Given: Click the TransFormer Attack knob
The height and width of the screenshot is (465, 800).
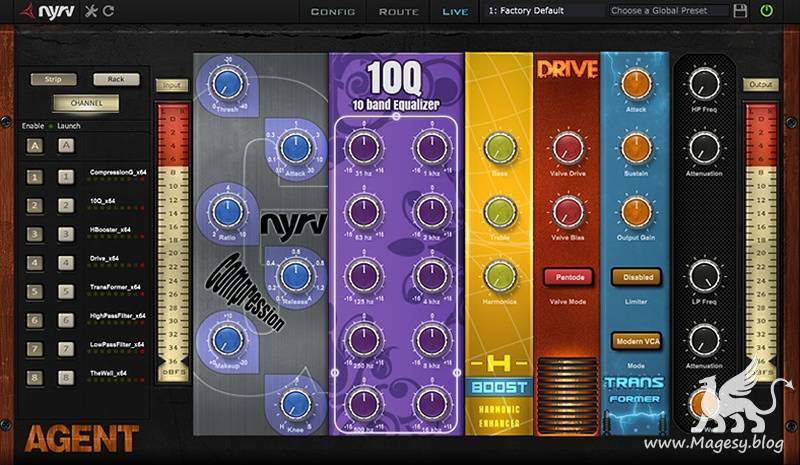Looking at the screenshot, I should [x=636, y=84].
